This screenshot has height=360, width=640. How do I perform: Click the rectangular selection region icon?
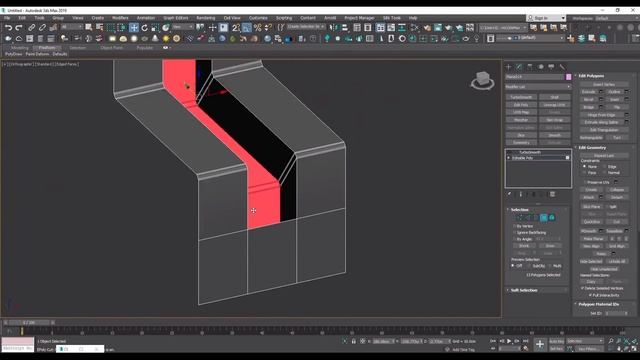click(111, 28)
